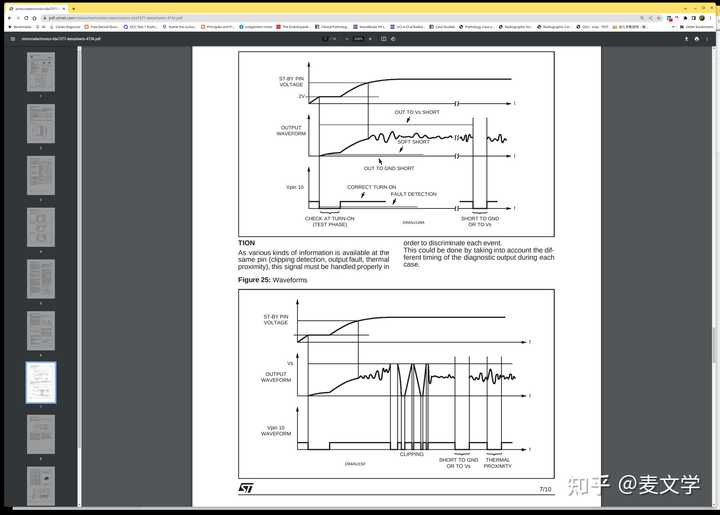Reload the current browser page

coord(26,18)
